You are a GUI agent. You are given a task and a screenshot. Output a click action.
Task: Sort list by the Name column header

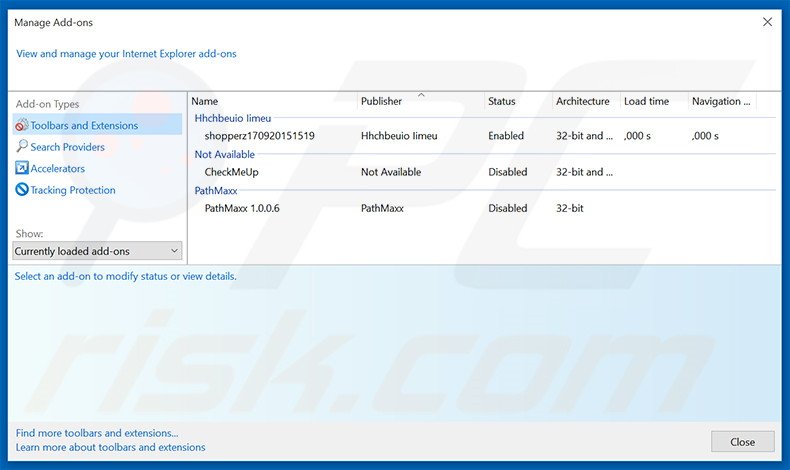tap(273, 101)
